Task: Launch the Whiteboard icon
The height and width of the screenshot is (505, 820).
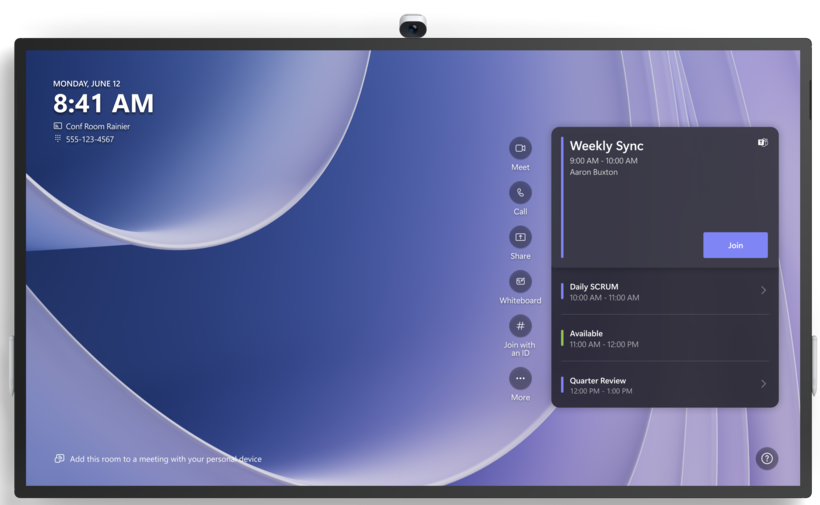Action: point(520,282)
